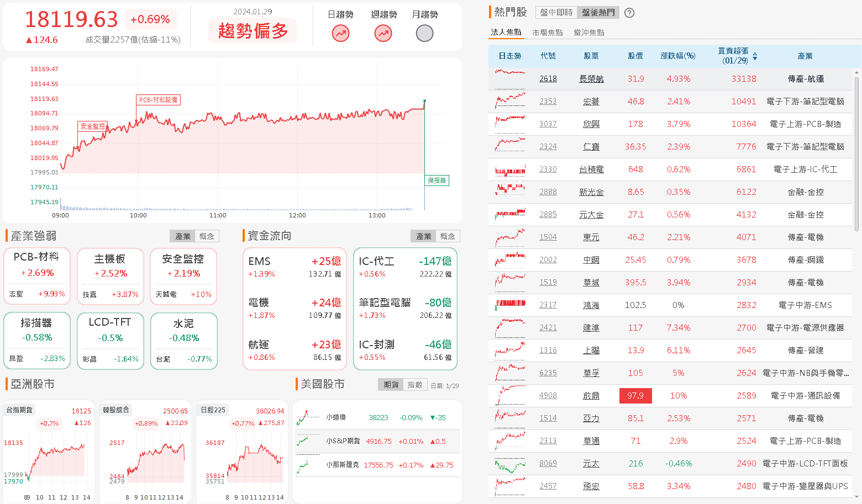Screen dimensions: 862x504
Task: Open the help question mark icon
Action: point(629,13)
